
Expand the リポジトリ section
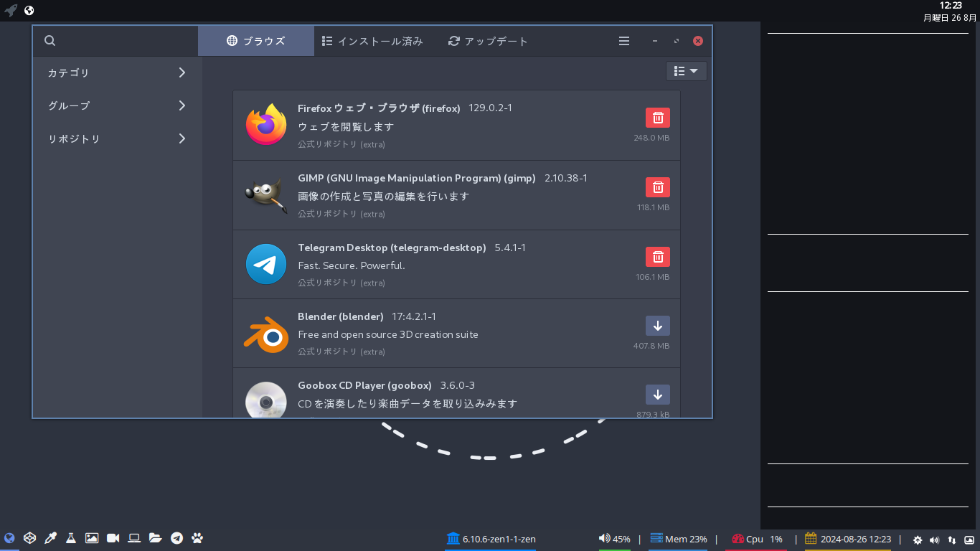[117, 138]
